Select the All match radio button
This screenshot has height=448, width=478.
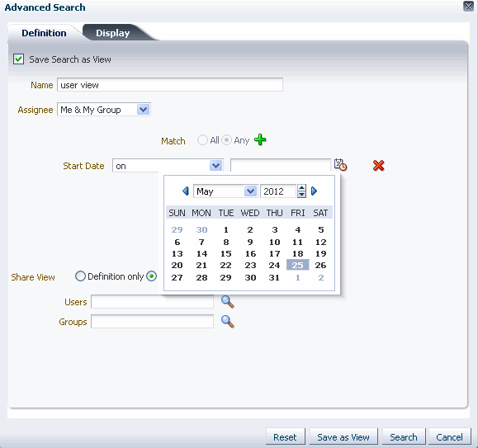(202, 140)
